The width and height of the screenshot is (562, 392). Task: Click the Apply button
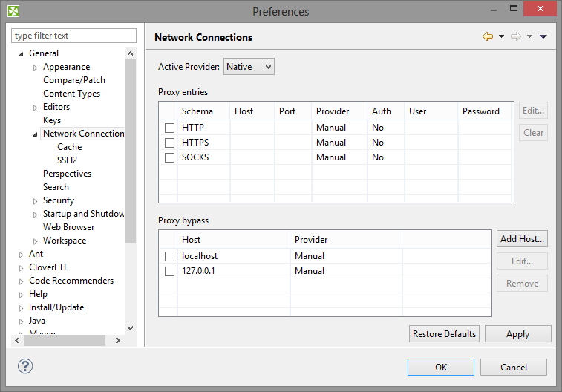(x=517, y=334)
